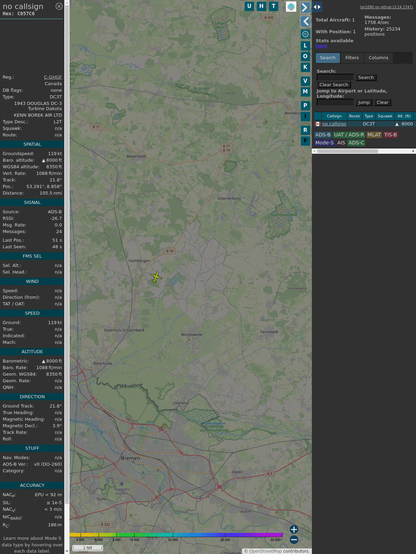Click the T button at the map top

(x=273, y=6)
